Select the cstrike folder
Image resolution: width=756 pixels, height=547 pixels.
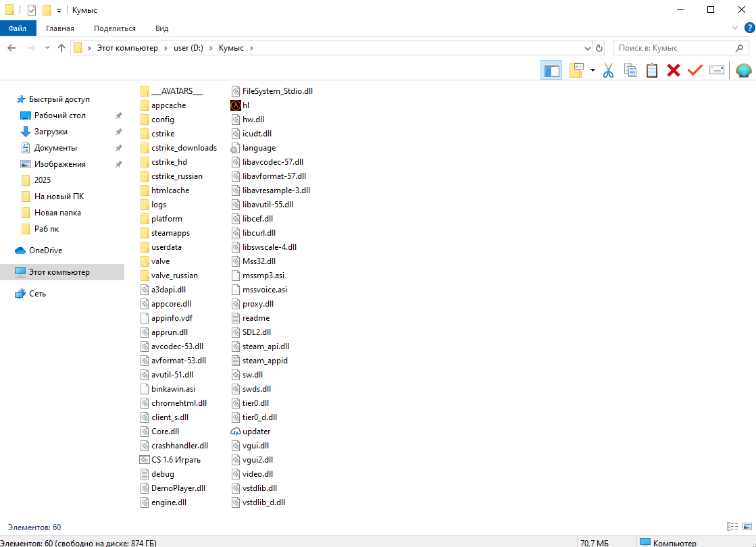click(x=157, y=134)
